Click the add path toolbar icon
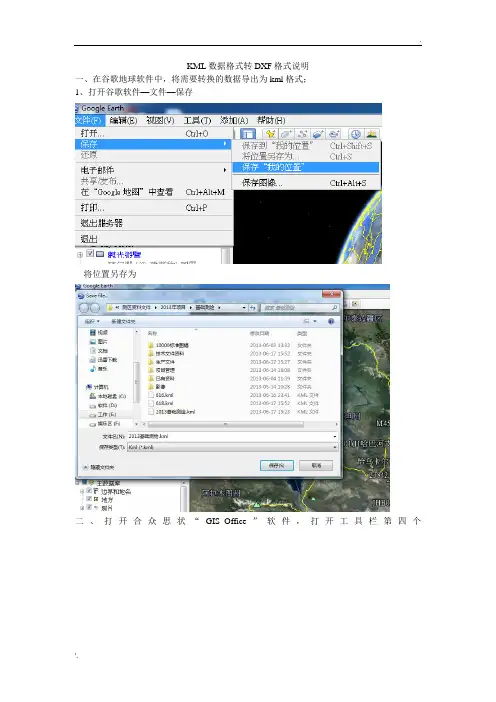496x702 pixels. coord(302,134)
